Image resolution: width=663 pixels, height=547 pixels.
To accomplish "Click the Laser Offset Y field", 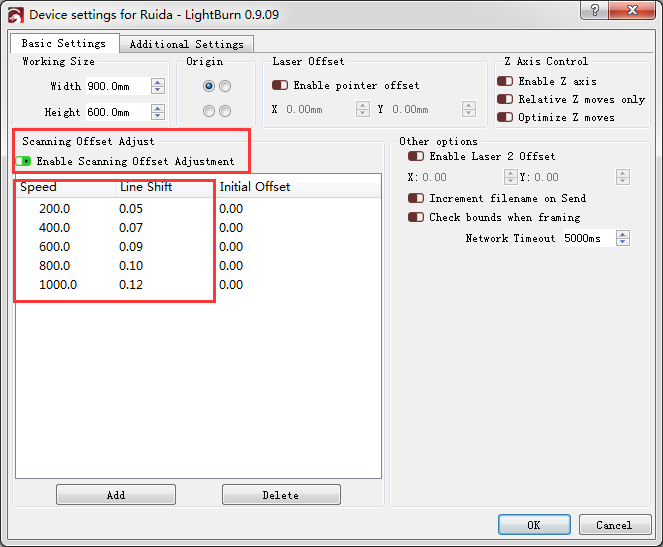I will pyautogui.click(x=426, y=109).
